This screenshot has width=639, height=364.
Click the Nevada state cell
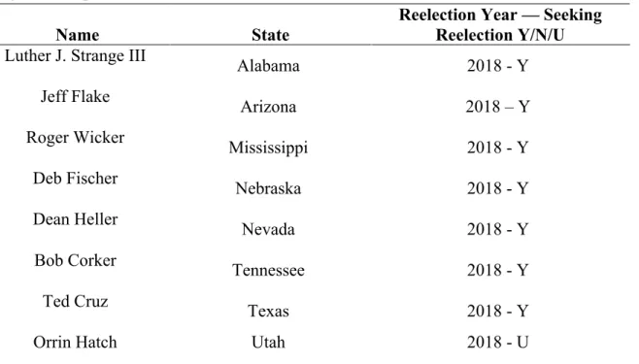268,230
